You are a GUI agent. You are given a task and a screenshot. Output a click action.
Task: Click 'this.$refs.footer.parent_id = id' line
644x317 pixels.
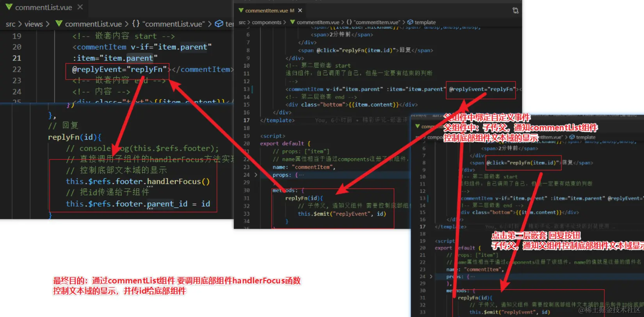click(138, 204)
